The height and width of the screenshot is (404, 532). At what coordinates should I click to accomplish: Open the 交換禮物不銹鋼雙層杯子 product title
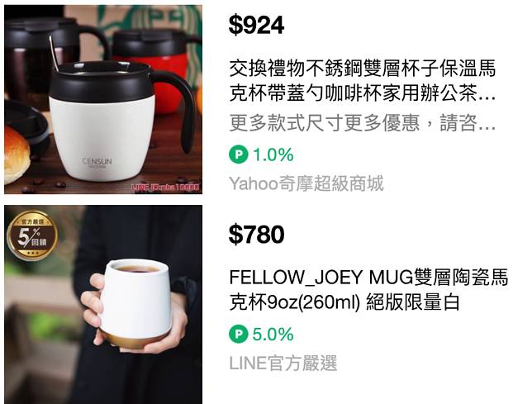click(x=363, y=80)
